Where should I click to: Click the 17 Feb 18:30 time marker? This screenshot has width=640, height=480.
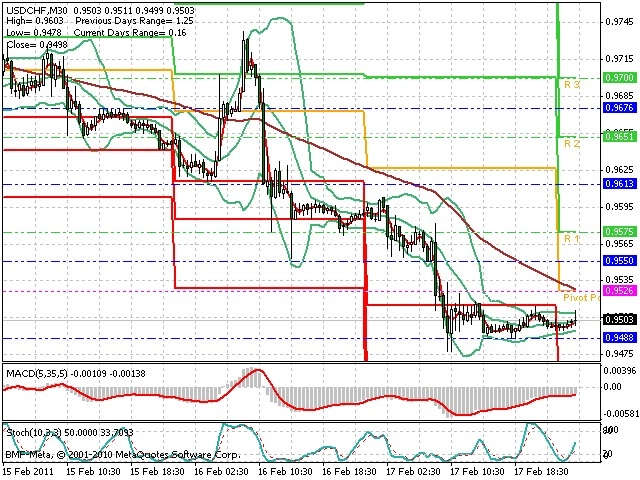(541, 472)
